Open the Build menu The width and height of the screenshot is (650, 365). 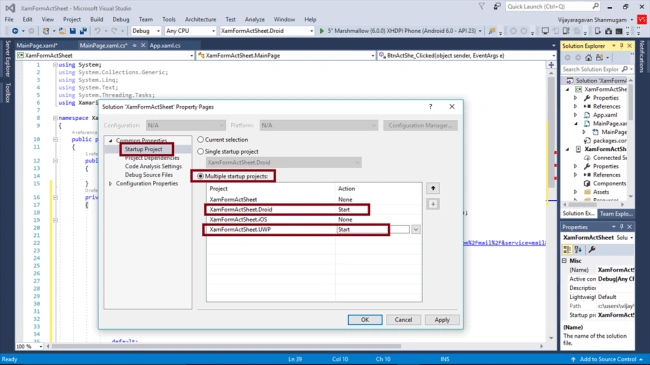click(97, 19)
